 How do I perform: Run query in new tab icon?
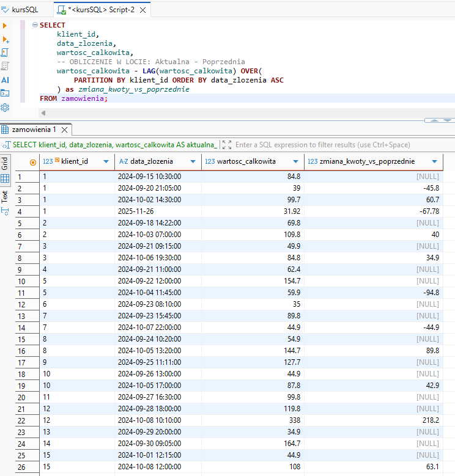(x=5, y=39)
